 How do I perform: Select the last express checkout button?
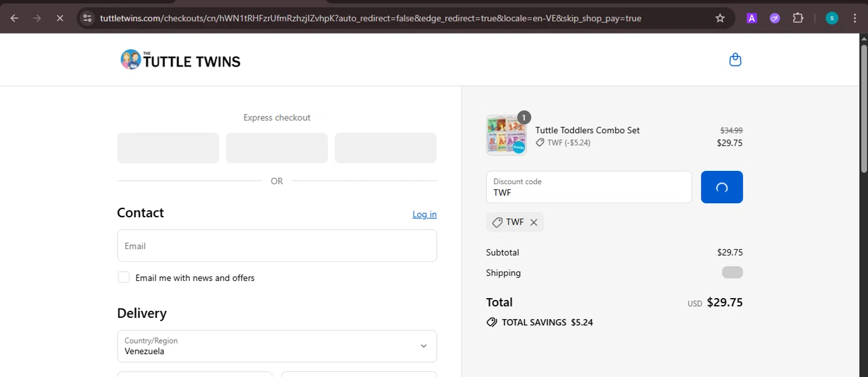pos(385,148)
